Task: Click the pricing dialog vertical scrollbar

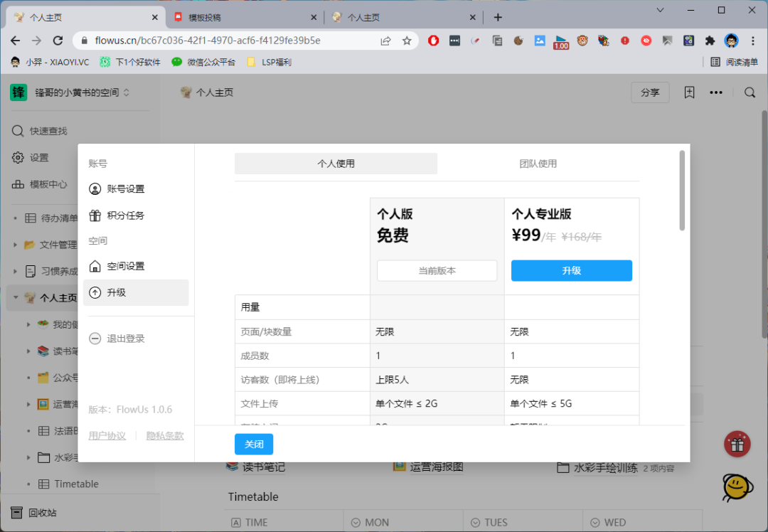Action: 682,191
